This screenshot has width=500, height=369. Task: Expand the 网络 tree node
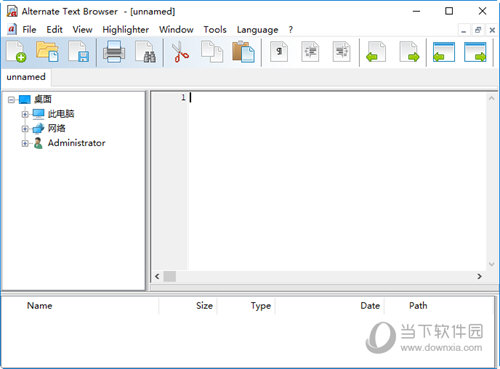pos(25,129)
